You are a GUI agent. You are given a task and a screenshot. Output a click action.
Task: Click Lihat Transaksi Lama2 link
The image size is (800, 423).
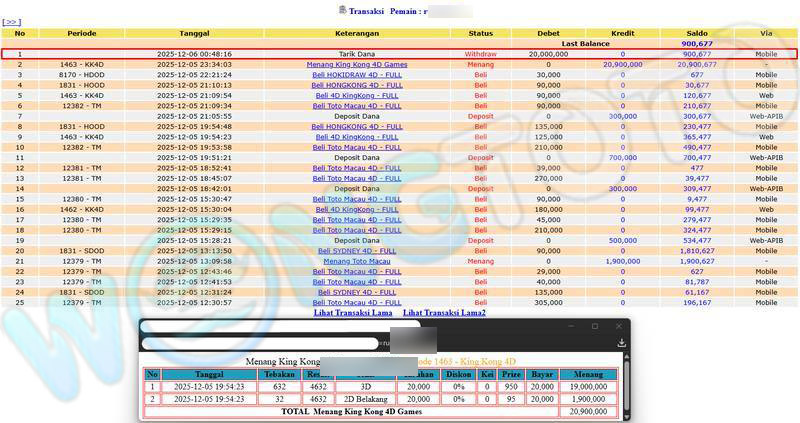pos(444,313)
